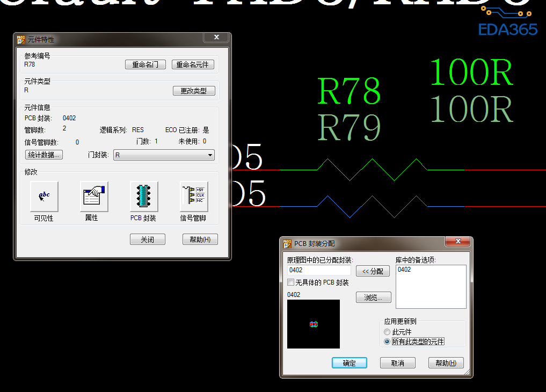Select 所有此类型的元件 radio option
Viewport: 546px width, 392px height.
coord(387,342)
